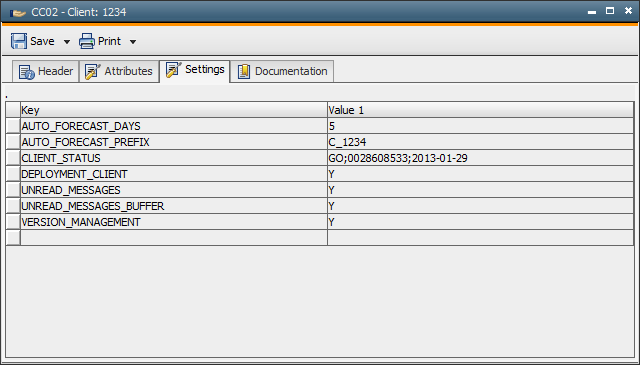Expand the Print dropdown arrow
Screen dimensions: 640x365
pyautogui.click(x=133, y=42)
